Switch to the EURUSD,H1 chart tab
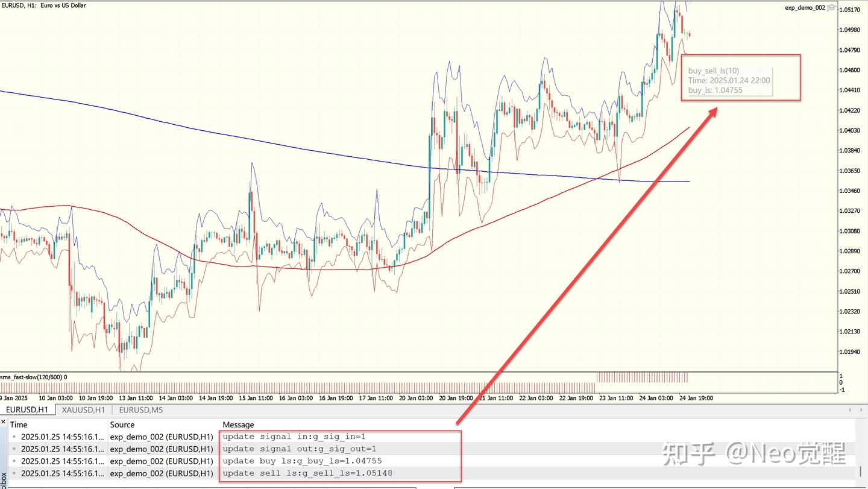The width and height of the screenshot is (868, 489). pos(27,410)
